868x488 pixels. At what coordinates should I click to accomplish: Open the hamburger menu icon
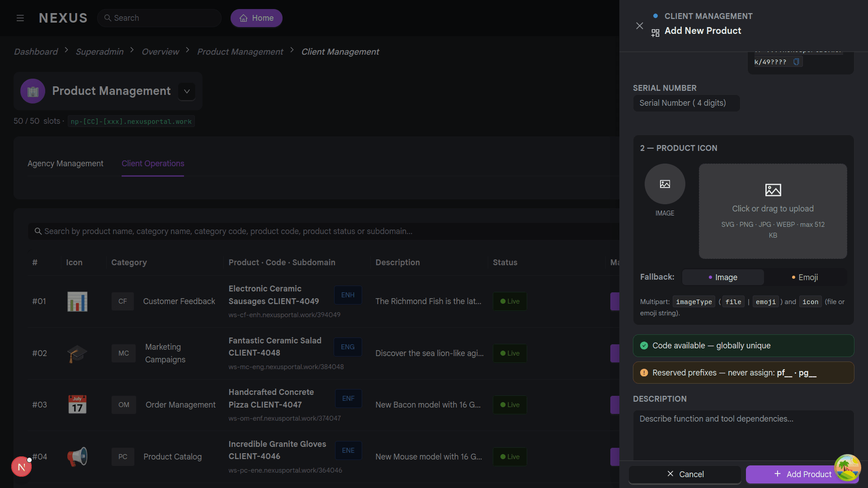tap(20, 18)
